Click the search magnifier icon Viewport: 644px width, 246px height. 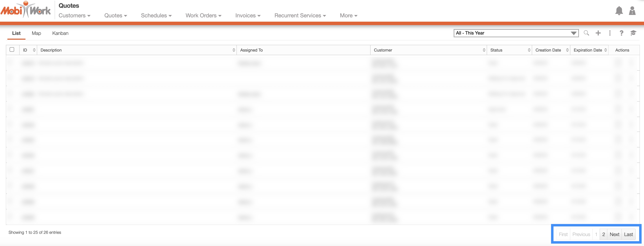coord(586,33)
